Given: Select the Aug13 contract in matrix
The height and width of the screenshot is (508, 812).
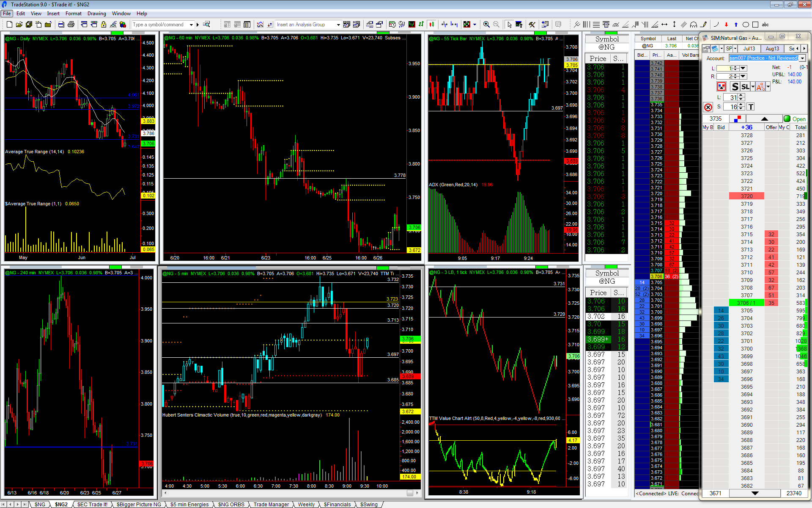Looking at the screenshot, I should click(x=772, y=49).
